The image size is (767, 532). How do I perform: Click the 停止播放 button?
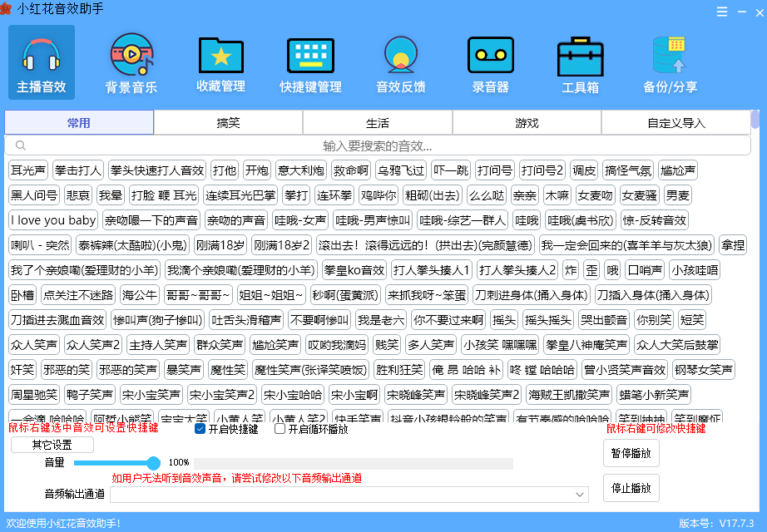click(631, 488)
